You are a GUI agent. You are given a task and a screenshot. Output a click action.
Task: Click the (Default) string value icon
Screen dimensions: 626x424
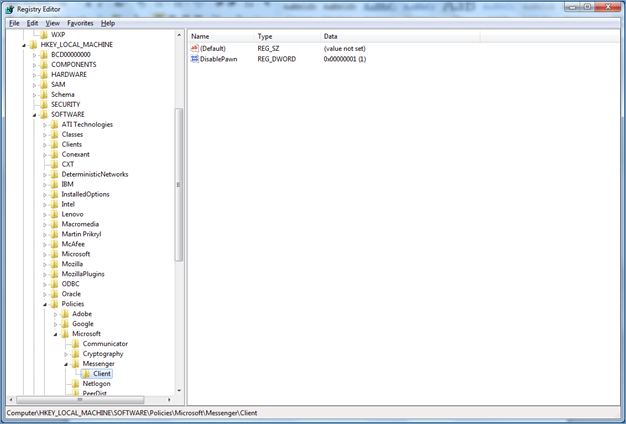tap(194, 48)
